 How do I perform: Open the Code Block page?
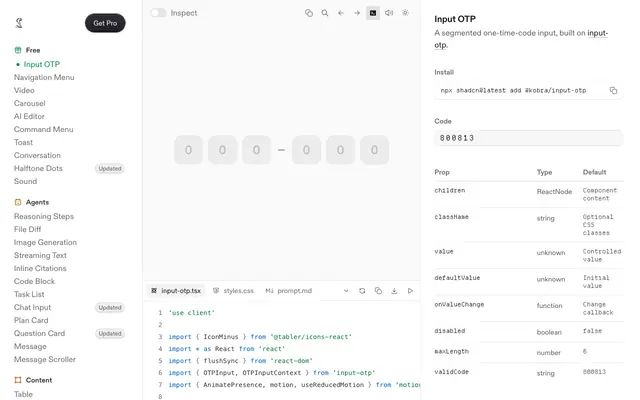[34, 281]
